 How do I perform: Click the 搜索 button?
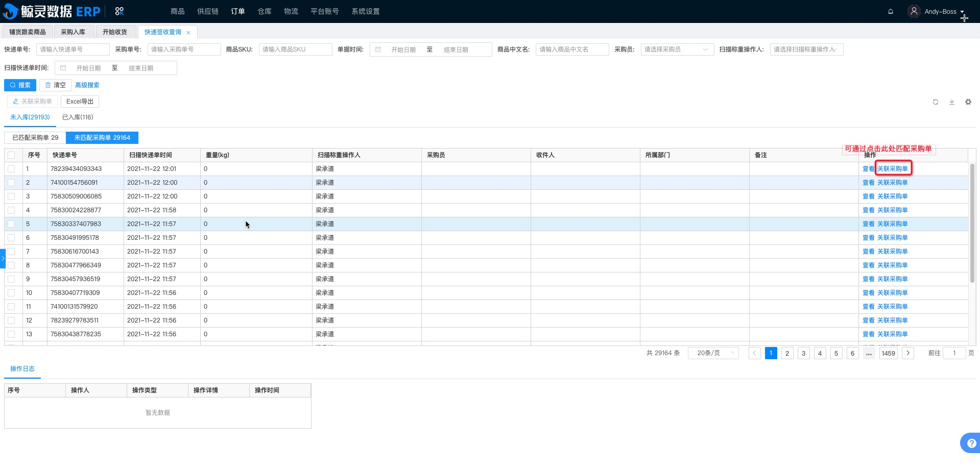[20, 85]
